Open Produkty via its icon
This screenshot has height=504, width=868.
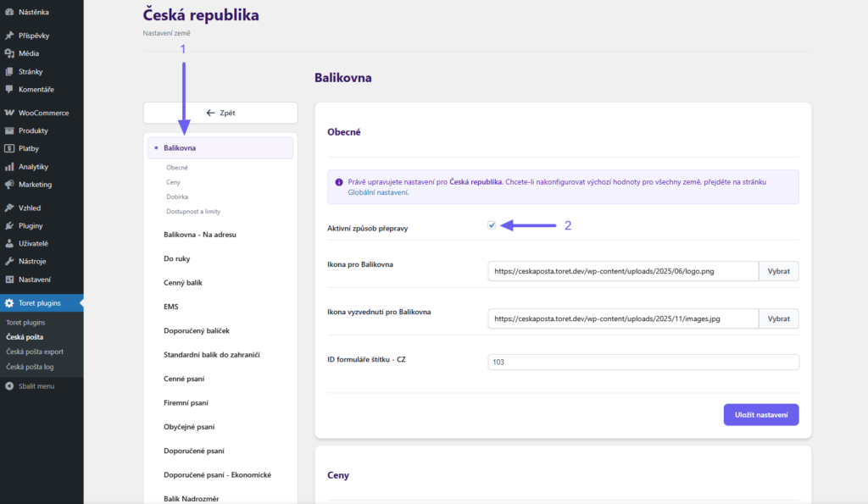(9, 130)
